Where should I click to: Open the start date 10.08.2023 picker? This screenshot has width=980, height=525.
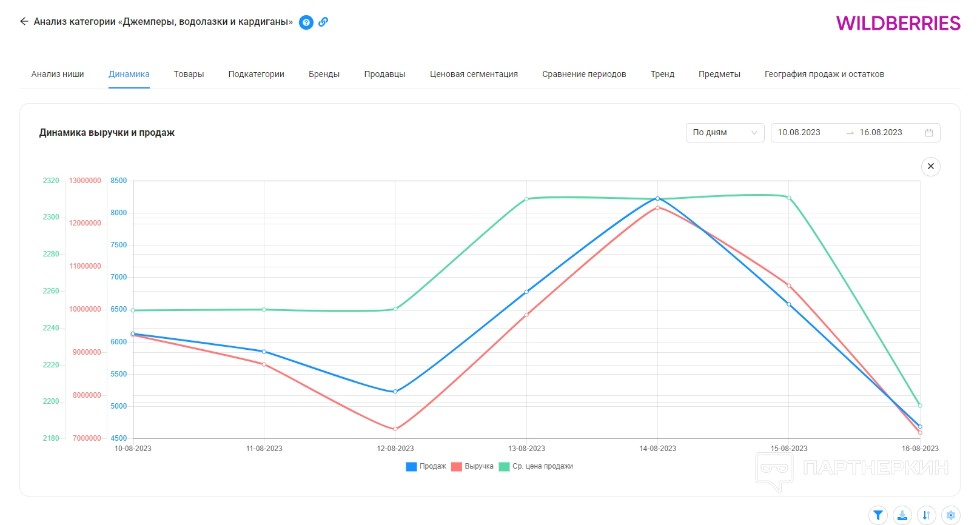[799, 133]
